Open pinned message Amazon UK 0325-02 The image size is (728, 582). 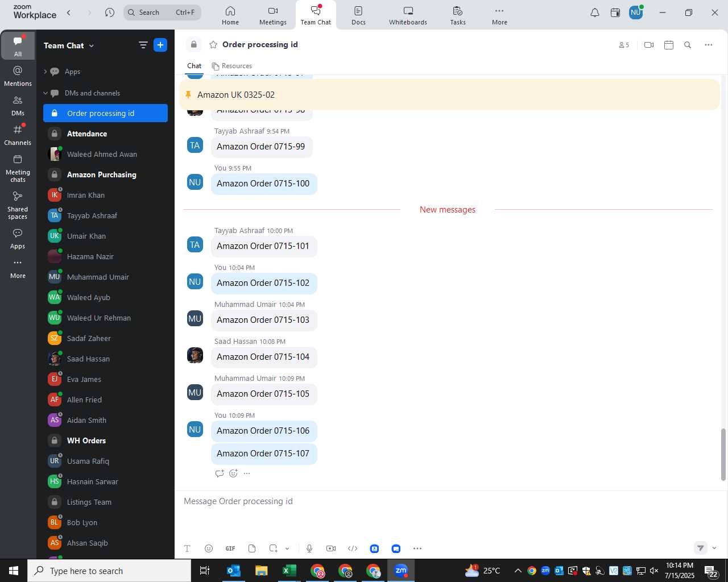coord(449,95)
